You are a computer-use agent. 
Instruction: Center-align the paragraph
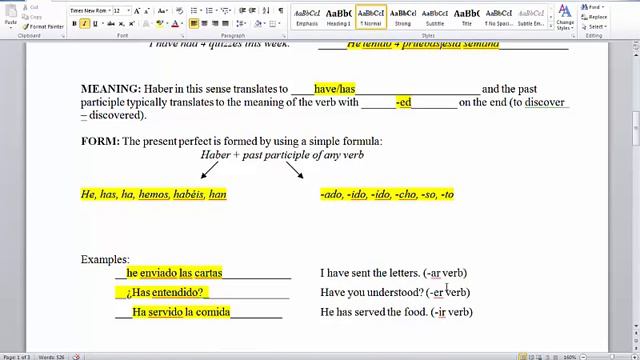click(204, 24)
